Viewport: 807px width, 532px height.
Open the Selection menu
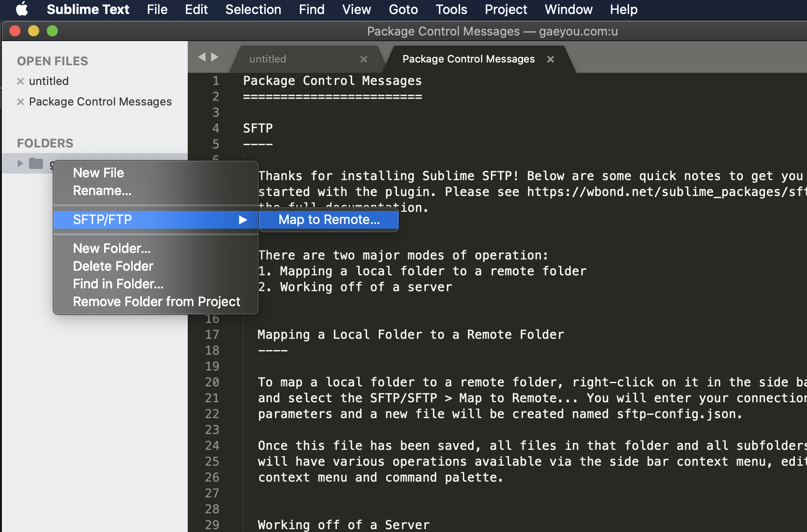coord(253,9)
